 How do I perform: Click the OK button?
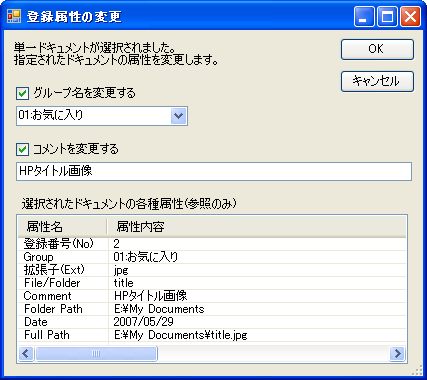point(377,49)
